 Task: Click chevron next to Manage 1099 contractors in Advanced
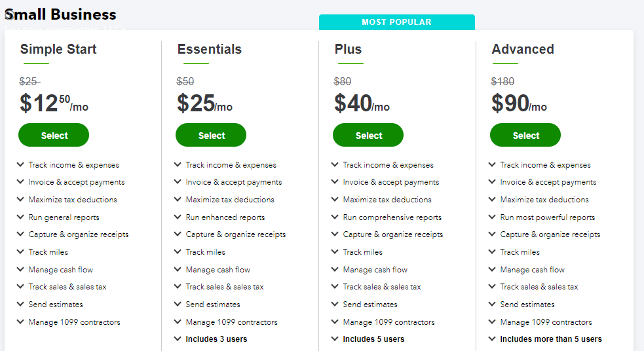[x=492, y=322]
